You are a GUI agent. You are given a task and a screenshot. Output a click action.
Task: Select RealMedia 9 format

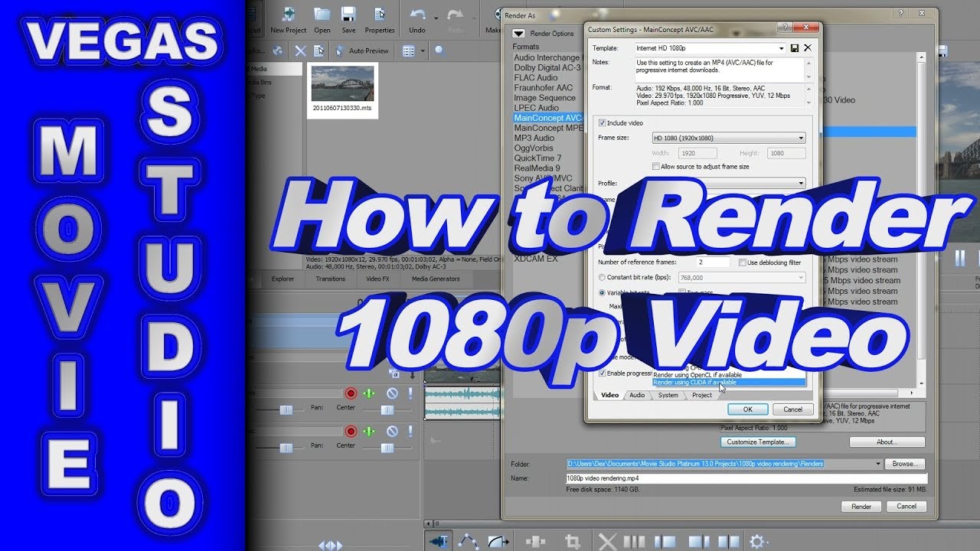click(537, 168)
